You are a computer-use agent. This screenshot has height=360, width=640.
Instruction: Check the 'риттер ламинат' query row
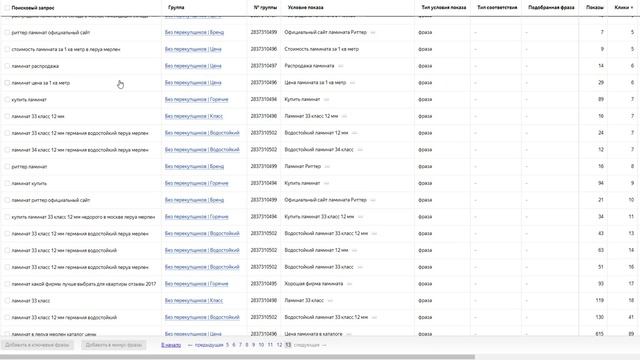[7, 167]
